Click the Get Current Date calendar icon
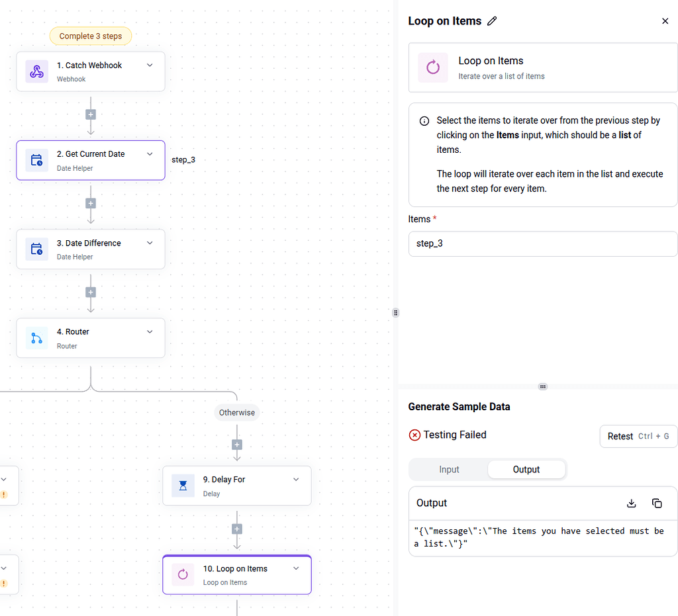 pyautogui.click(x=36, y=160)
